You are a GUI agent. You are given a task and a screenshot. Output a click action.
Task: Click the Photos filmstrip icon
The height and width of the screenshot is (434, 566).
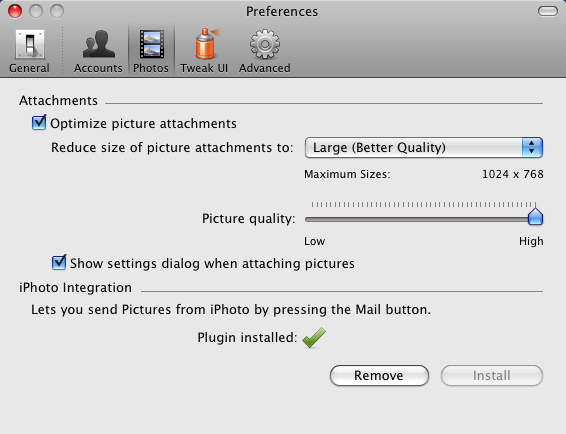pos(152,44)
